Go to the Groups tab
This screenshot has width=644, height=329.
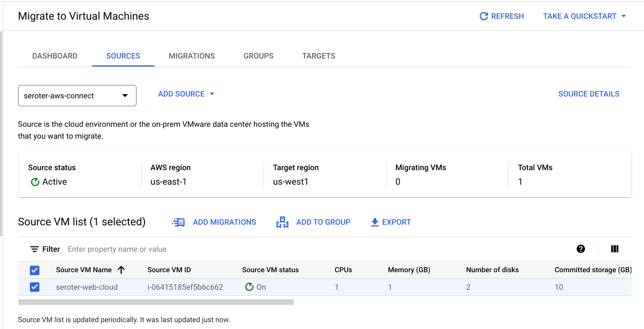click(258, 56)
